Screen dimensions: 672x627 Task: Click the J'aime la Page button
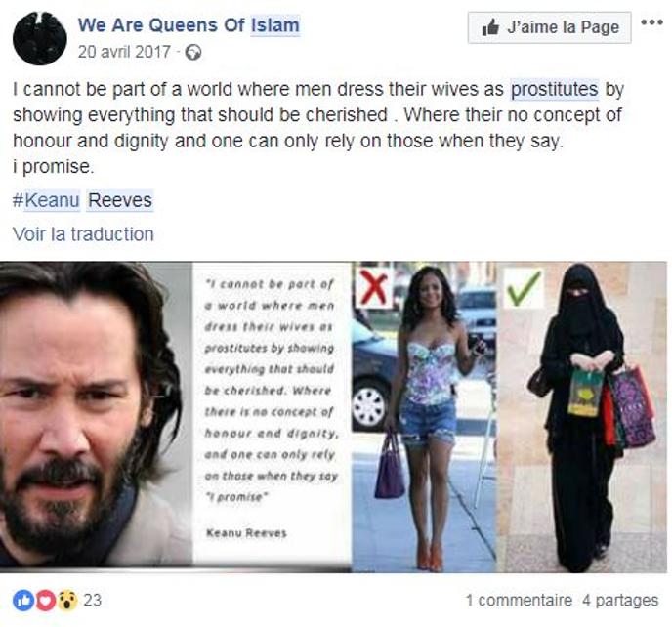(x=550, y=27)
